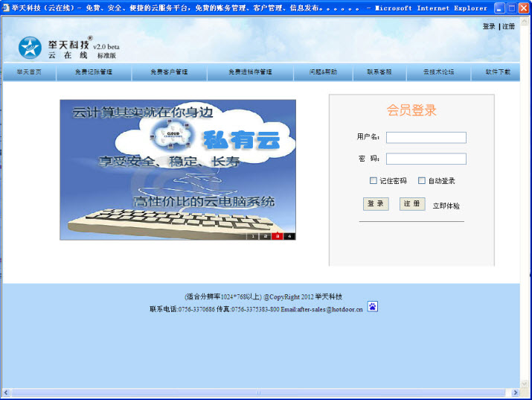
Task: Focus the 密码 input field
Action: point(426,159)
